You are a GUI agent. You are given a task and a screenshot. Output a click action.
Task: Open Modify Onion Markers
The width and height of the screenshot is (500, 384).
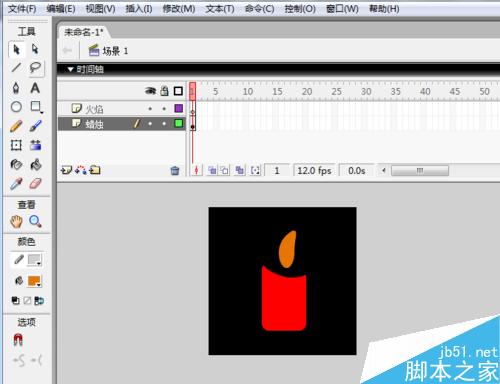click(255, 170)
